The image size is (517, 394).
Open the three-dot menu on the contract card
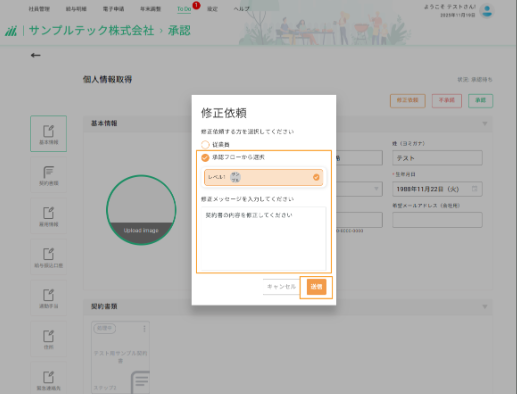144,329
